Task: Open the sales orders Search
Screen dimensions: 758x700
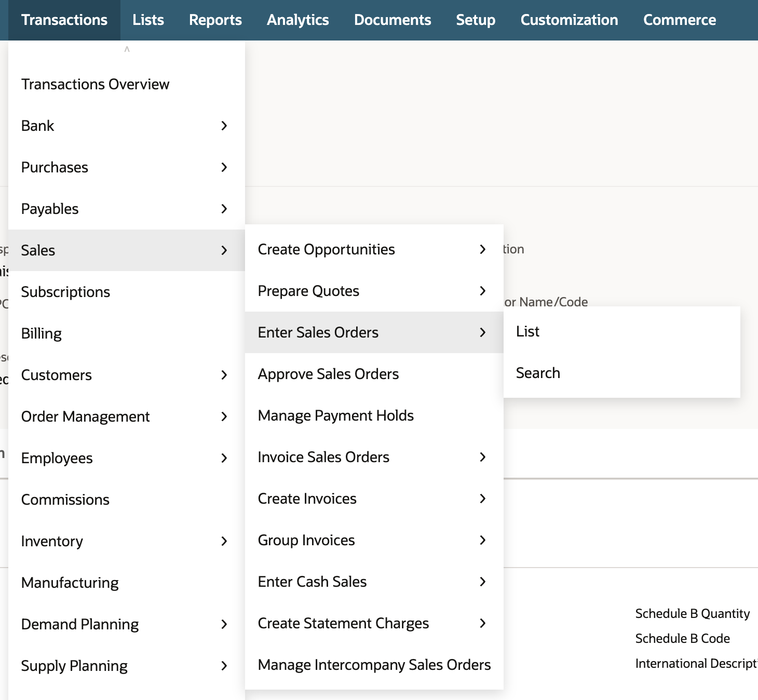Action: tap(622, 373)
